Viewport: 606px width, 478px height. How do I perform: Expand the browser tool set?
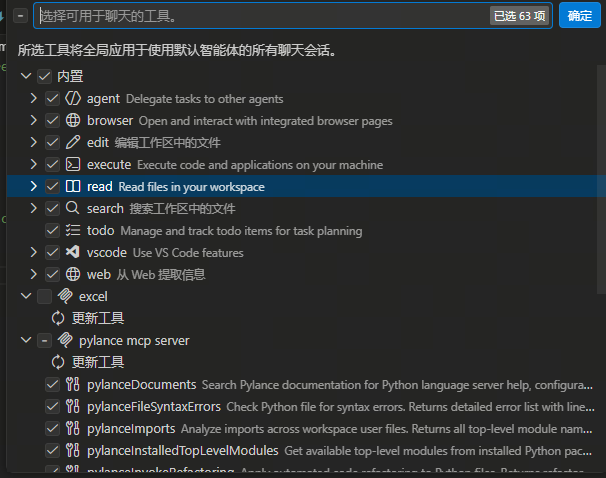coord(34,120)
